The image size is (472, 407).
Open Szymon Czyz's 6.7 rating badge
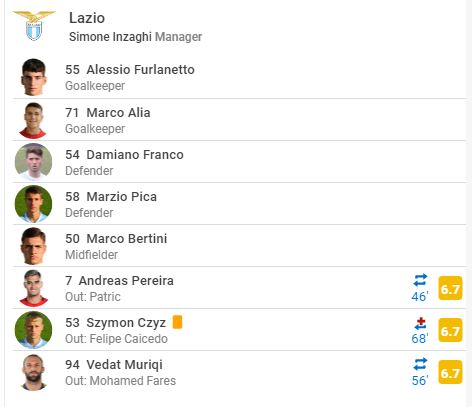(x=450, y=330)
